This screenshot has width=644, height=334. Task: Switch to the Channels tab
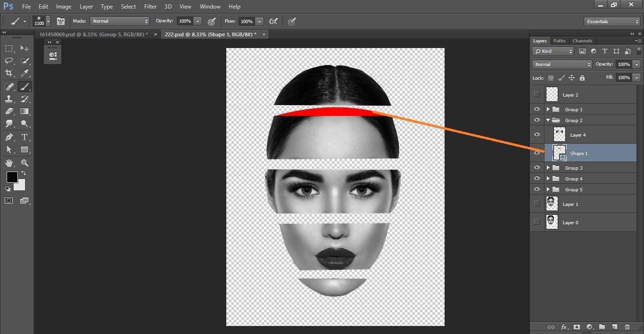click(x=582, y=41)
